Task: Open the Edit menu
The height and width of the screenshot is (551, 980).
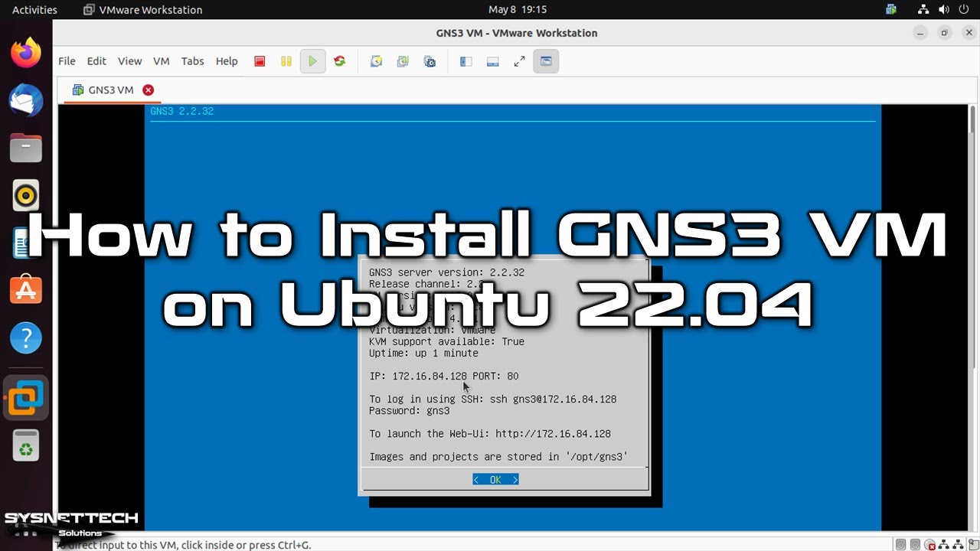Action: pyautogui.click(x=96, y=61)
